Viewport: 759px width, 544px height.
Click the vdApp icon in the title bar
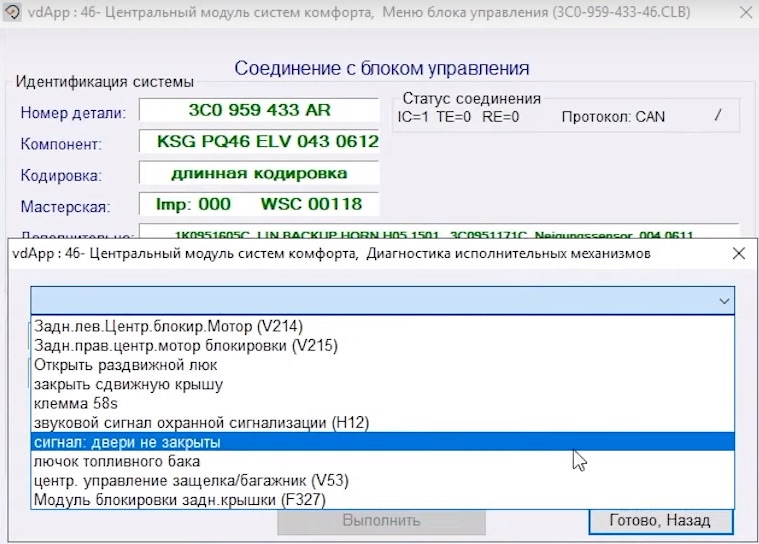(x=12, y=12)
